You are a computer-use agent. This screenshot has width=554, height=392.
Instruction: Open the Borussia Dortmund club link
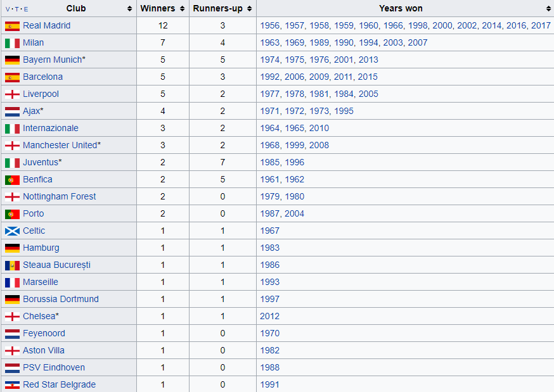tap(61, 299)
